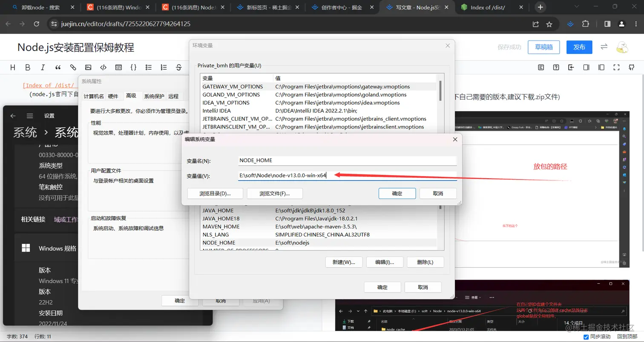Open the GitHub source icon
The height and width of the screenshot is (342, 644).
[x=632, y=67]
